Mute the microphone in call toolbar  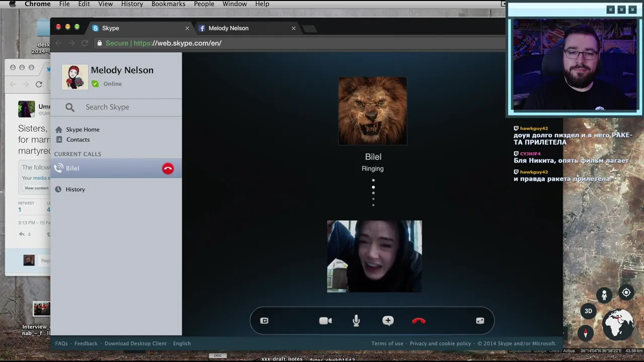click(x=356, y=321)
